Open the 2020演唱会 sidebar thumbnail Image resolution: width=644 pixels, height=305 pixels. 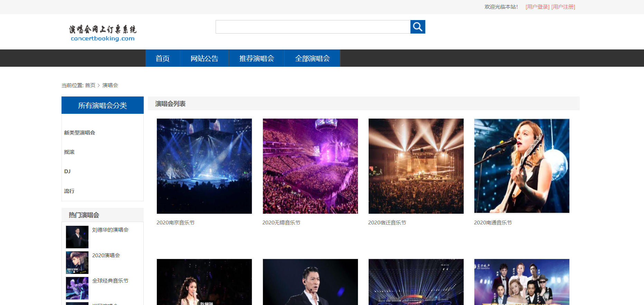77,263
